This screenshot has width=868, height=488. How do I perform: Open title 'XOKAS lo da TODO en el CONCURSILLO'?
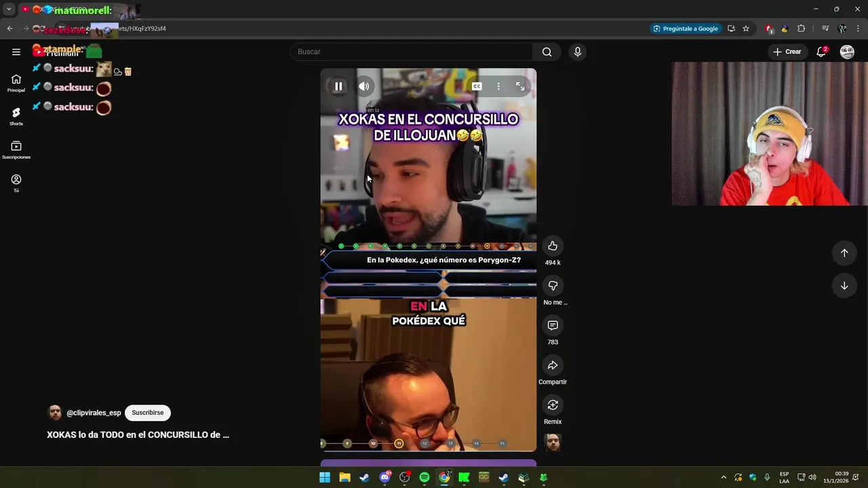tap(138, 434)
